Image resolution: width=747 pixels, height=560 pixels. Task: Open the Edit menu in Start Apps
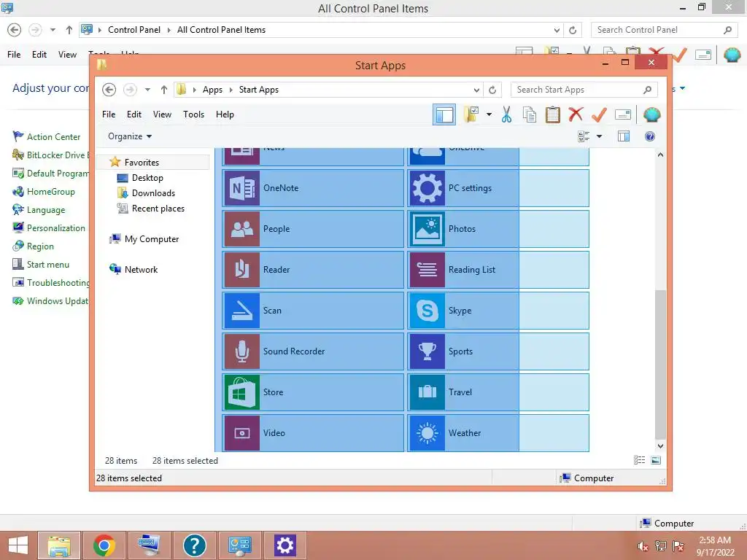134,114
